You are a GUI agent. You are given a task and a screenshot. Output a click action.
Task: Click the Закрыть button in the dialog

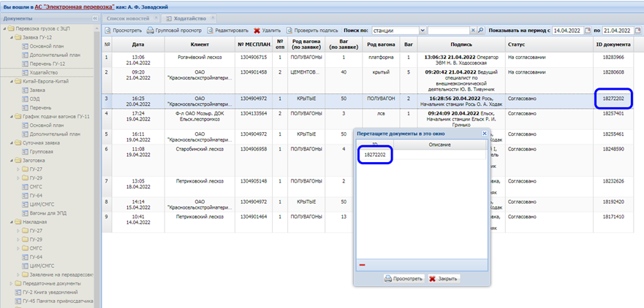coord(444,279)
